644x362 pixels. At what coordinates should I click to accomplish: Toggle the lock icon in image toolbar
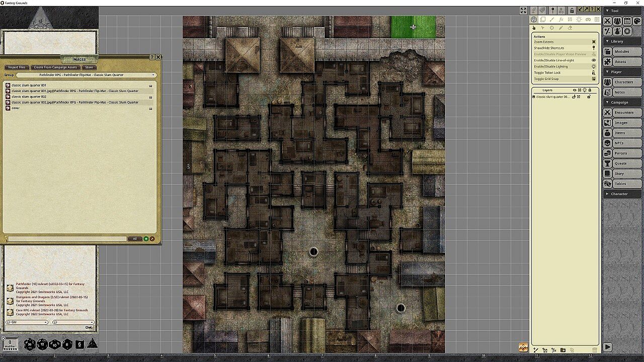572,10
